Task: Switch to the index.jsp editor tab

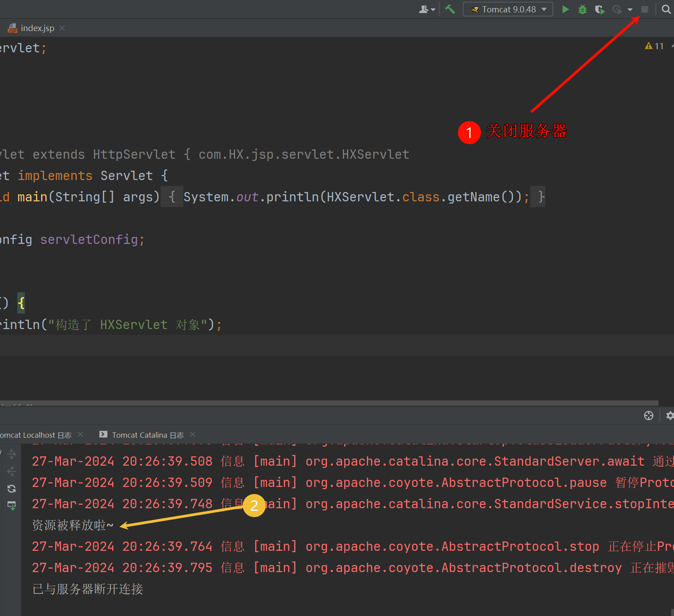Action: (37, 28)
